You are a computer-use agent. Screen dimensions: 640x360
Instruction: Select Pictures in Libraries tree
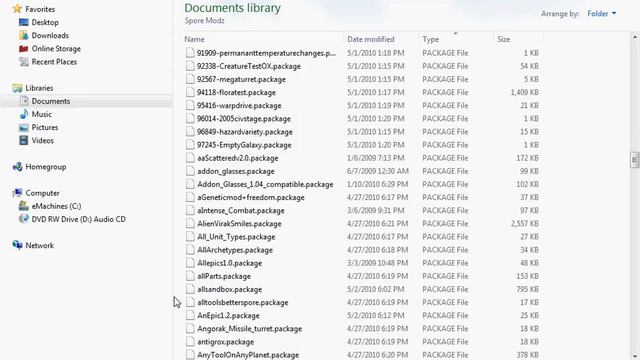45,127
